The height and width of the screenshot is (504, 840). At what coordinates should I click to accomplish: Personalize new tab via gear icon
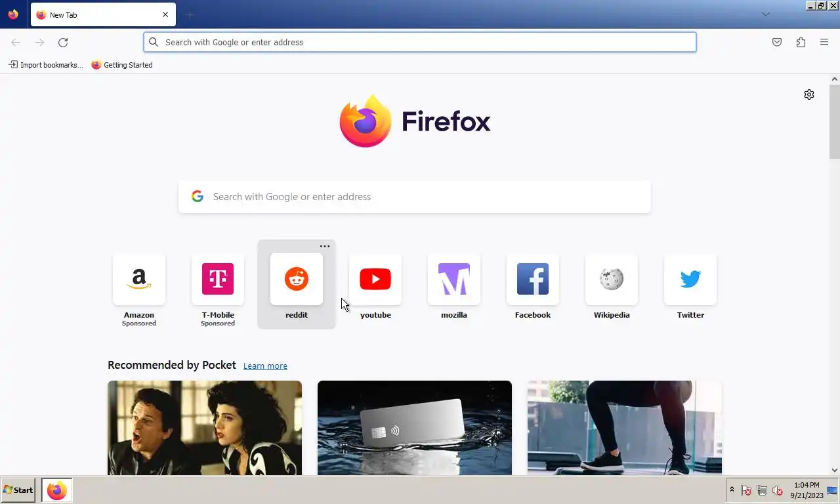[809, 94]
